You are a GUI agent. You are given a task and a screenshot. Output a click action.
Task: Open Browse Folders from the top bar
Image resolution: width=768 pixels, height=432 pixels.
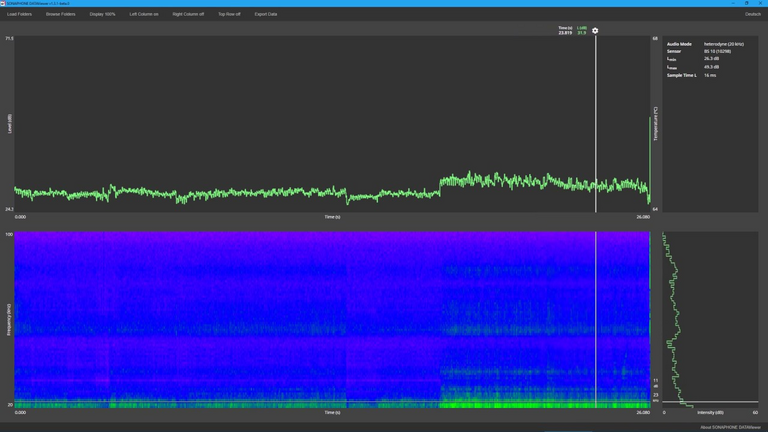60,14
